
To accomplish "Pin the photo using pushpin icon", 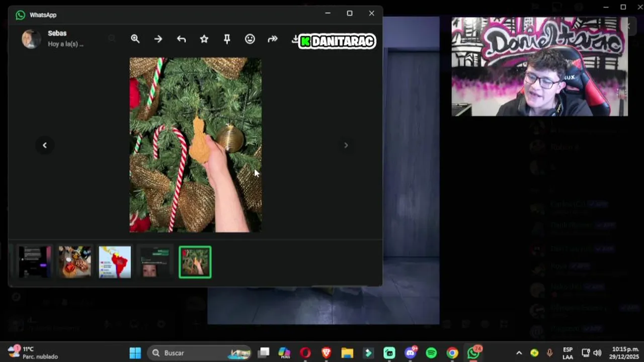I will [x=227, y=39].
